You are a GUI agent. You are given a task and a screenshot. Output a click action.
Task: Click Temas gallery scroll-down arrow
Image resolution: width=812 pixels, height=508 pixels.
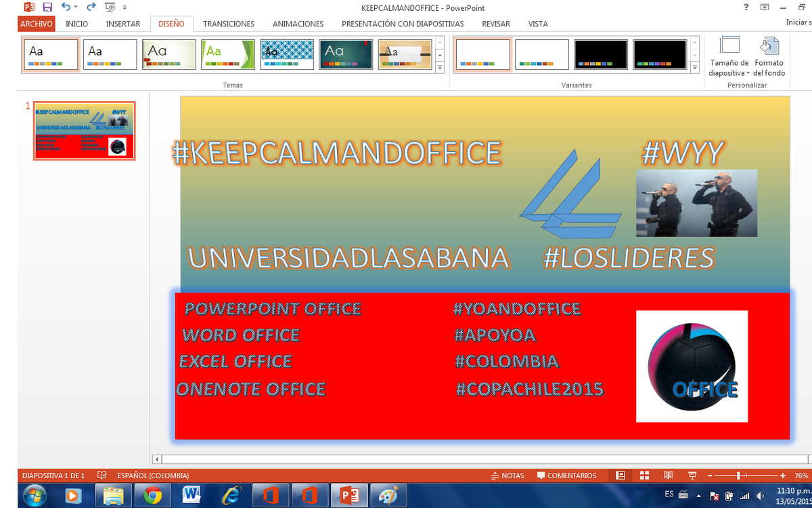[x=440, y=55]
